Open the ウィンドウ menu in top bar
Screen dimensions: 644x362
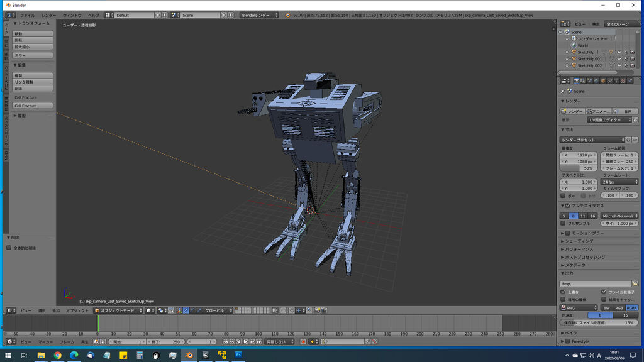point(72,14)
